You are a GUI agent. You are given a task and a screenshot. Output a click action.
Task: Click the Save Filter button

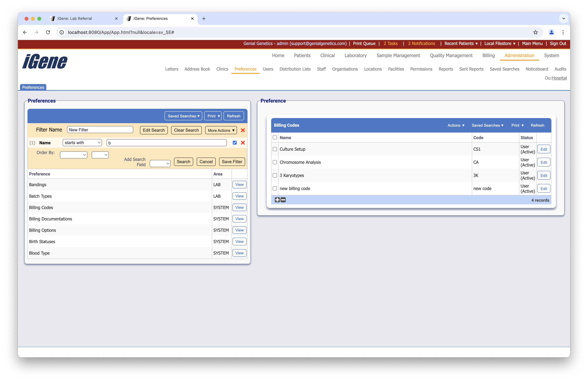point(232,162)
